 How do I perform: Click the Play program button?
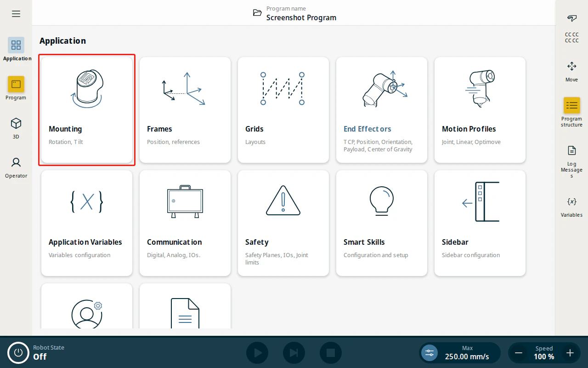257,353
